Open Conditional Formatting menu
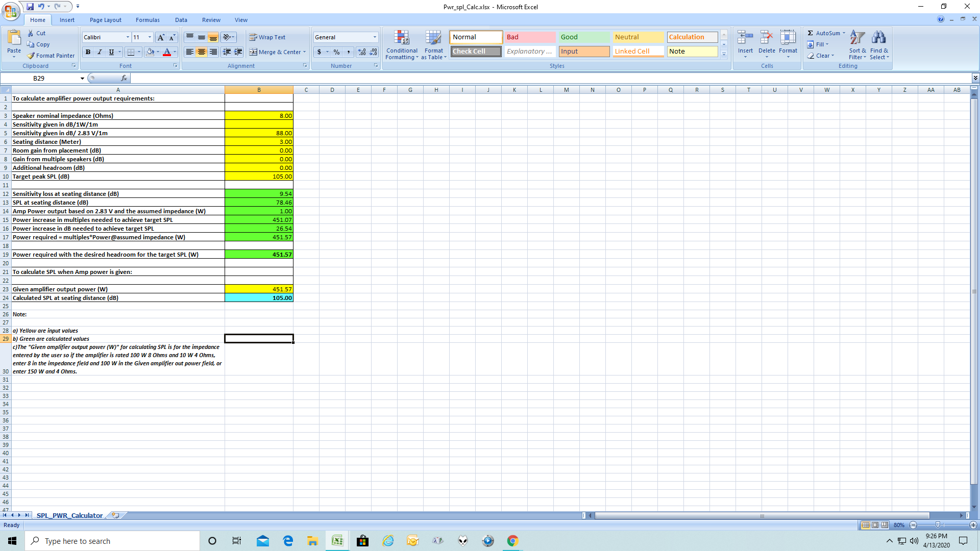The width and height of the screenshot is (980, 551). click(402, 45)
